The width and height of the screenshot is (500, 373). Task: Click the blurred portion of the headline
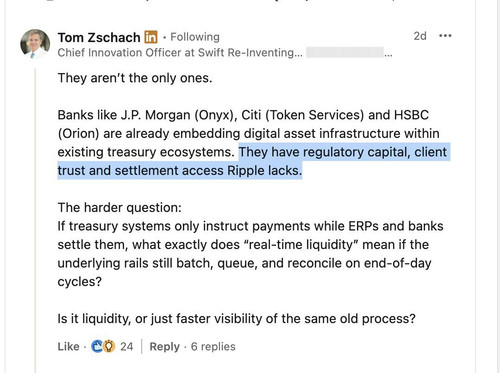click(345, 52)
